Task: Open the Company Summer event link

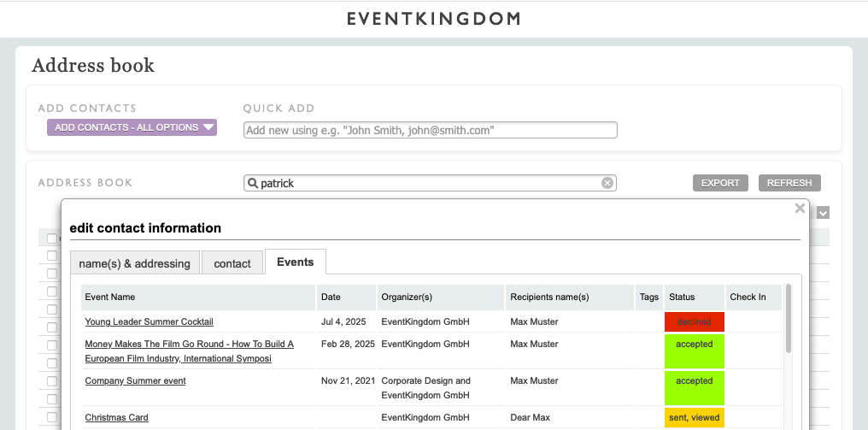Action: tap(135, 380)
